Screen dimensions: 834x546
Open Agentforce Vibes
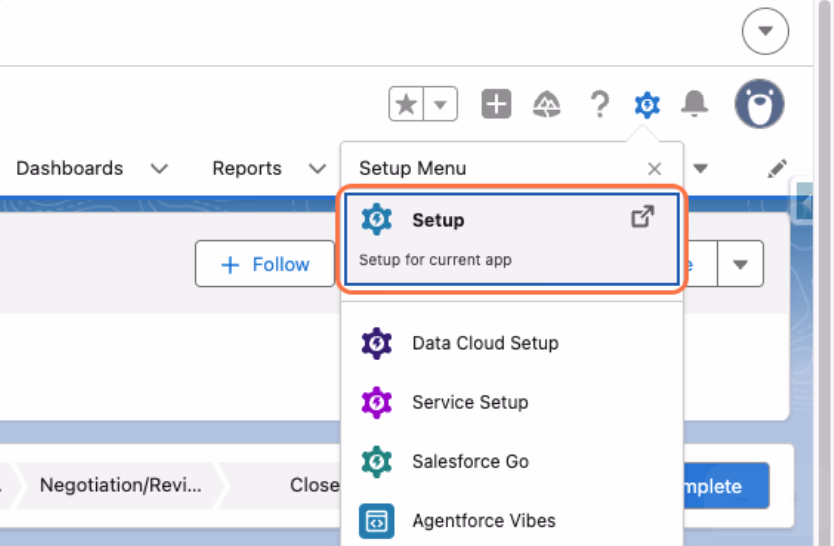512,520
